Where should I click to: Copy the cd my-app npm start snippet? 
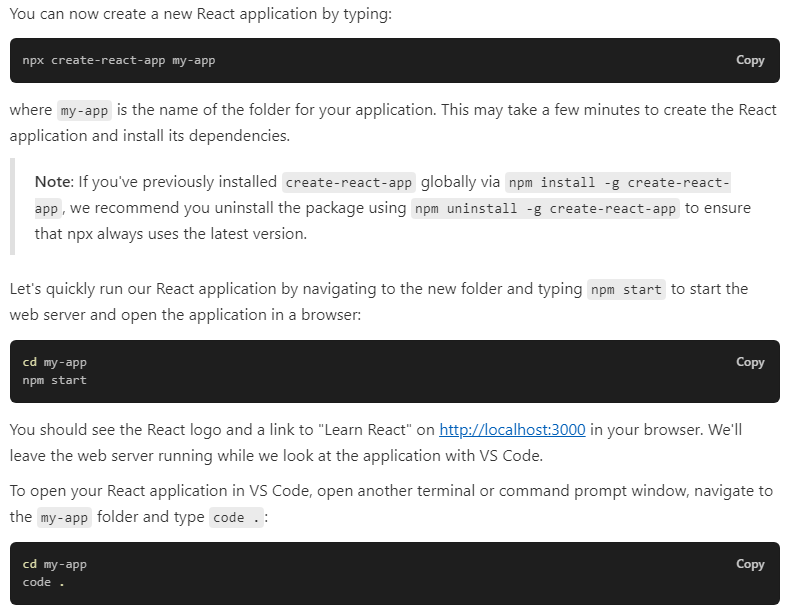(x=750, y=362)
